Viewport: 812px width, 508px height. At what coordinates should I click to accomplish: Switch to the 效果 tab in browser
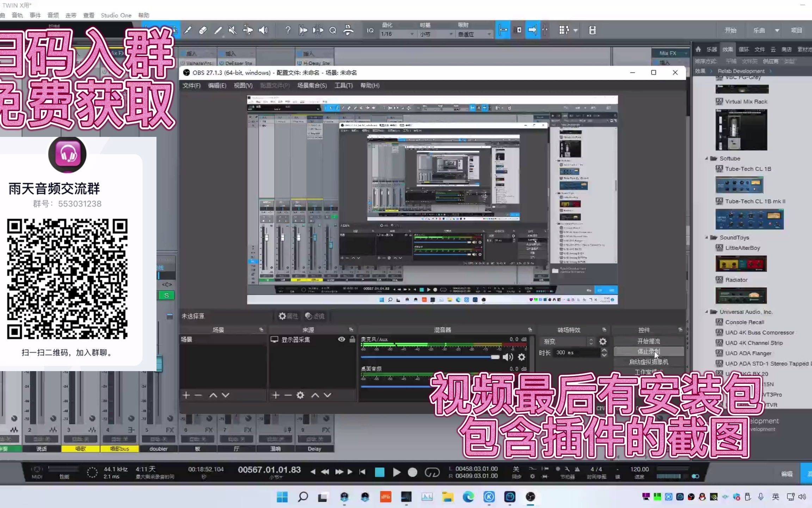click(x=728, y=49)
